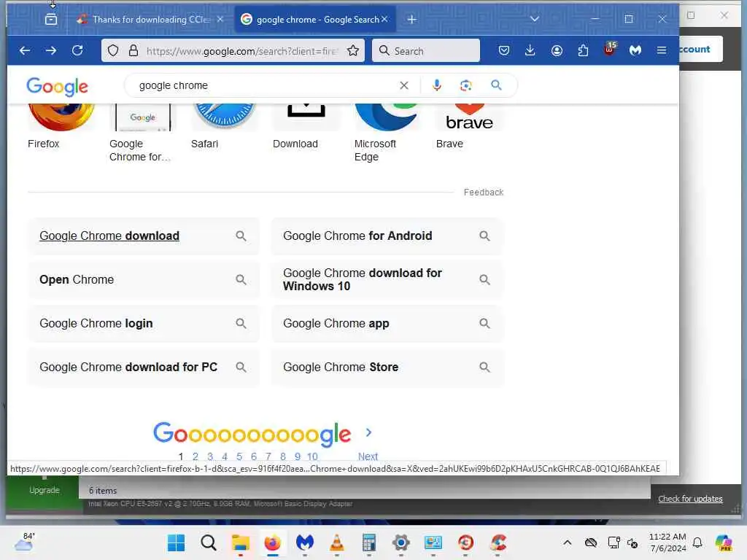Open CCleaner from the taskbar
The image size is (747, 560).
click(498, 542)
